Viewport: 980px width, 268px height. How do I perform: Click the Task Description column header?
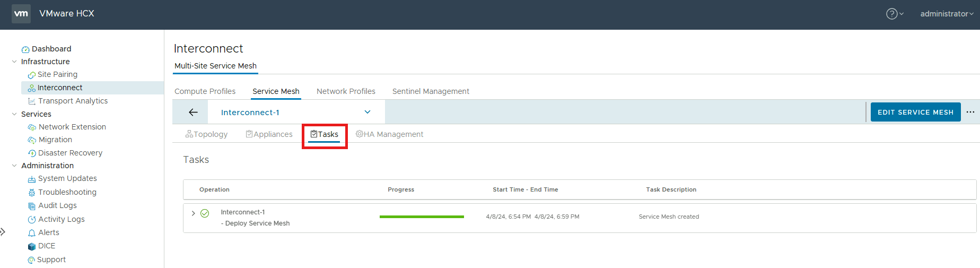(x=671, y=189)
